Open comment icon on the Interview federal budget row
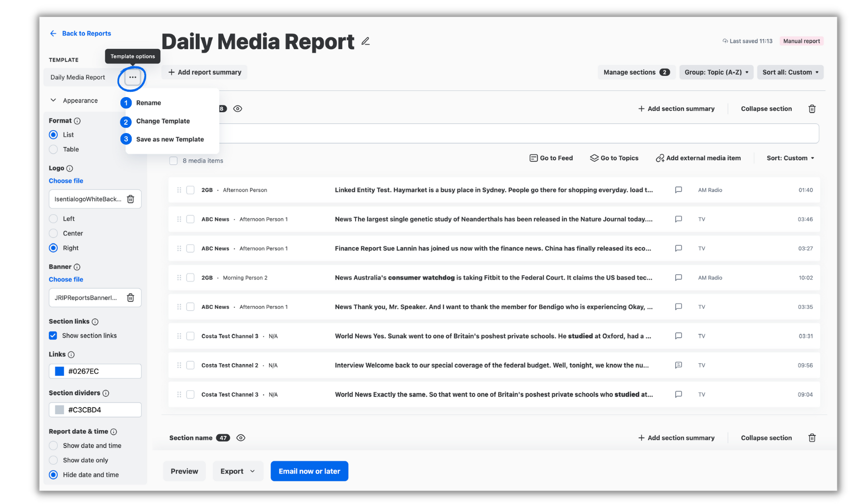 (x=679, y=365)
